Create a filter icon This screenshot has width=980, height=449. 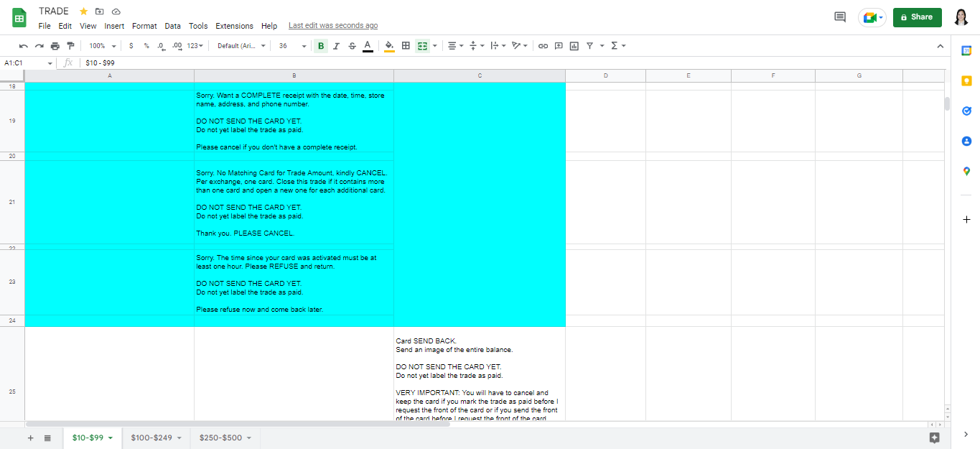590,46
